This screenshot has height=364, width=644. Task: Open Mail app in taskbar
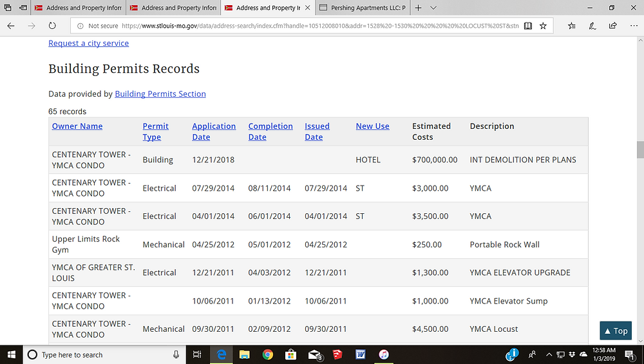point(315,354)
